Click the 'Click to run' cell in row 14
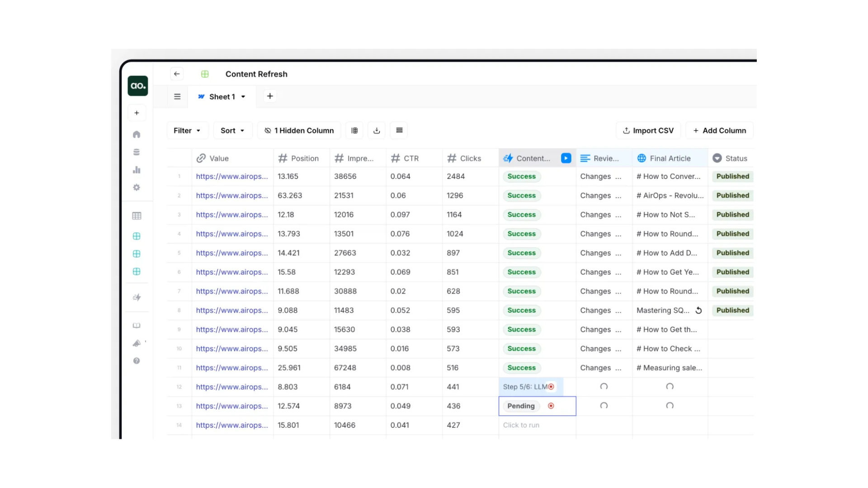This screenshot has height=488, width=868. pyautogui.click(x=521, y=425)
